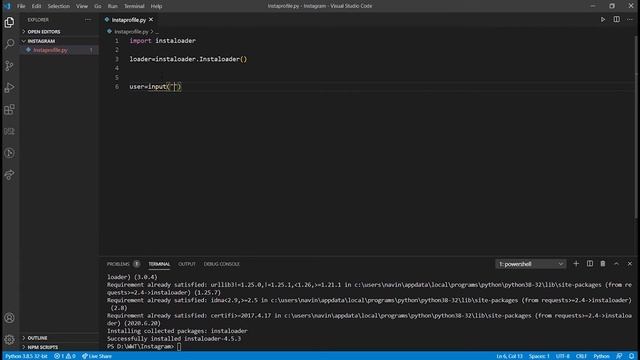This screenshot has width=640, height=360.
Task: Create a new terminal with plus icon
Action: coord(576,264)
